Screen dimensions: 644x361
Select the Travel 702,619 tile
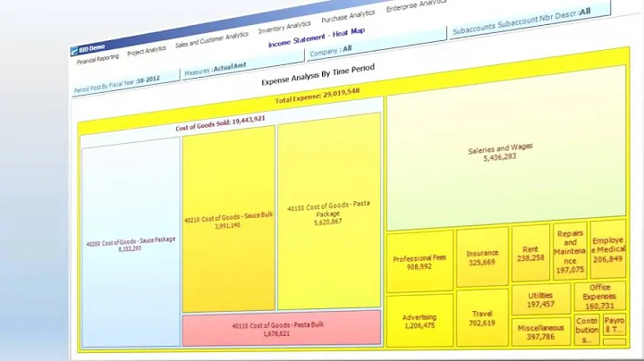482,317
